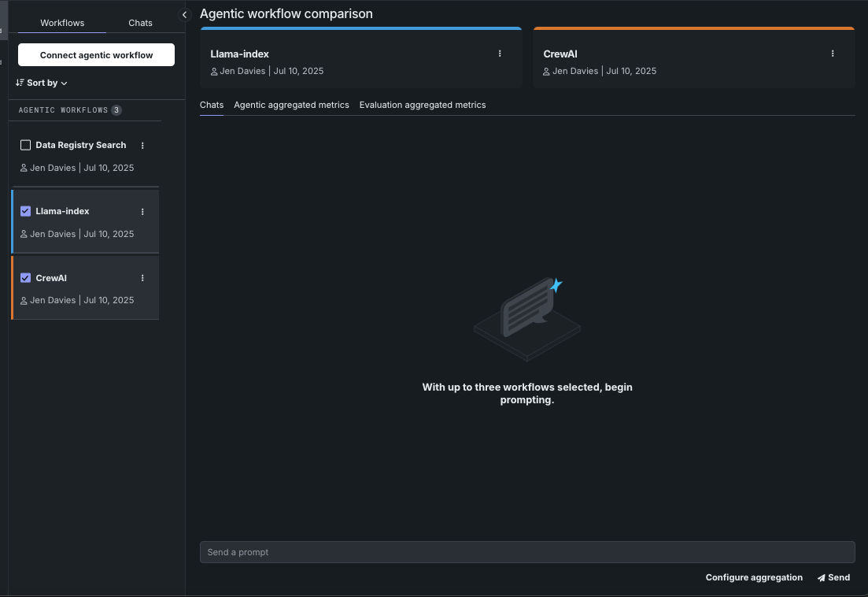The height and width of the screenshot is (597, 868).
Task: Click the sort icon beside Sort by
Action: (x=20, y=83)
